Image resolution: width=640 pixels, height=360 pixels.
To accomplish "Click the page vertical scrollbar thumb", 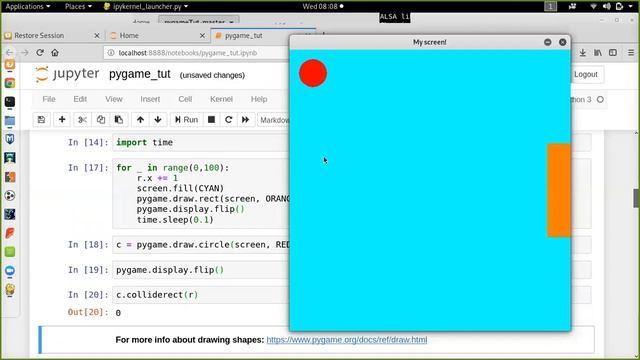I will pyautogui.click(x=636, y=198).
